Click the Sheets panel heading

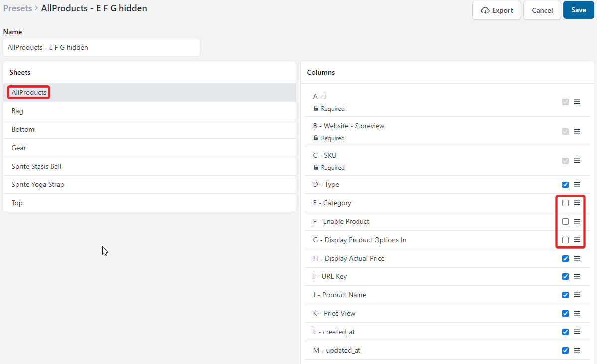[20, 72]
